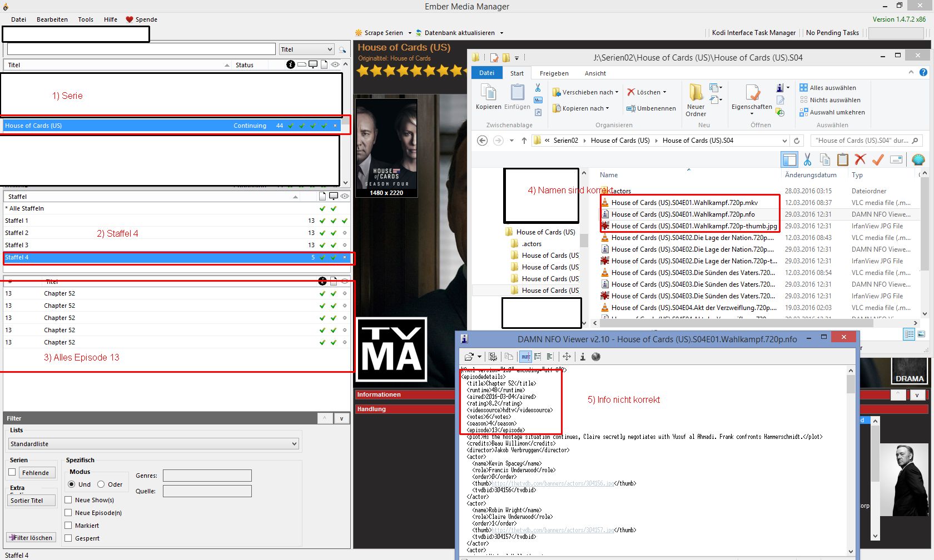Select the Staffel 2 row
The image size is (934, 560).
click(x=177, y=233)
